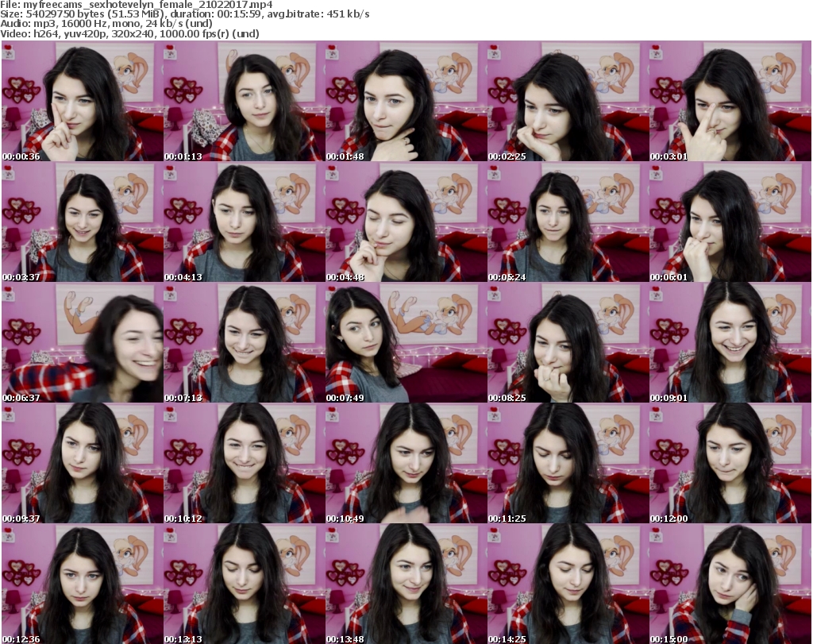Screen dimensions: 813x644
Task: Select the thumbnail frame at 00:11:25
Action: point(568,464)
